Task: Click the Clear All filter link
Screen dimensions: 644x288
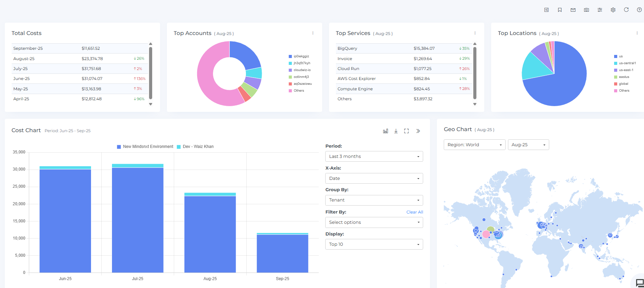Action: (x=415, y=212)
